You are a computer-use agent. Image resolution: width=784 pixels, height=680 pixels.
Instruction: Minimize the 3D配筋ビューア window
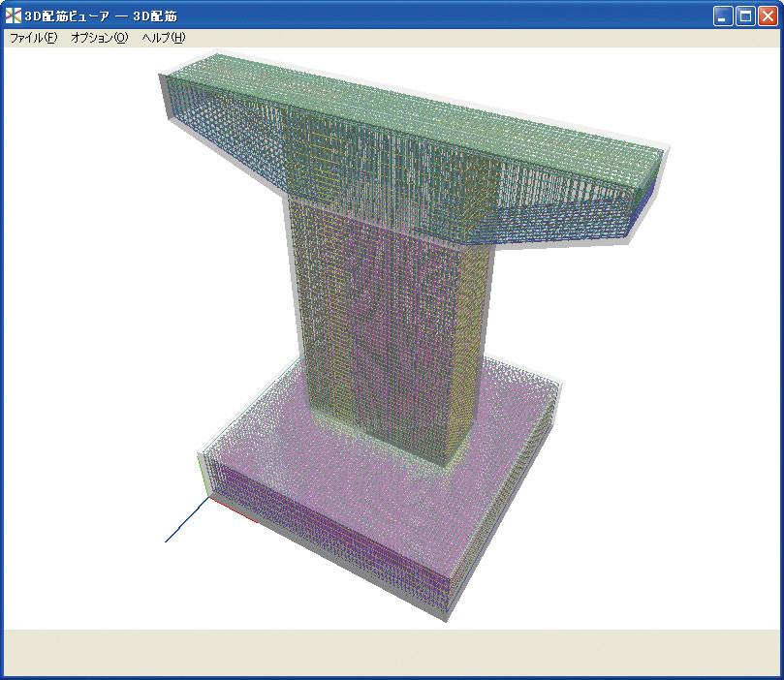[x=723, y=16]
